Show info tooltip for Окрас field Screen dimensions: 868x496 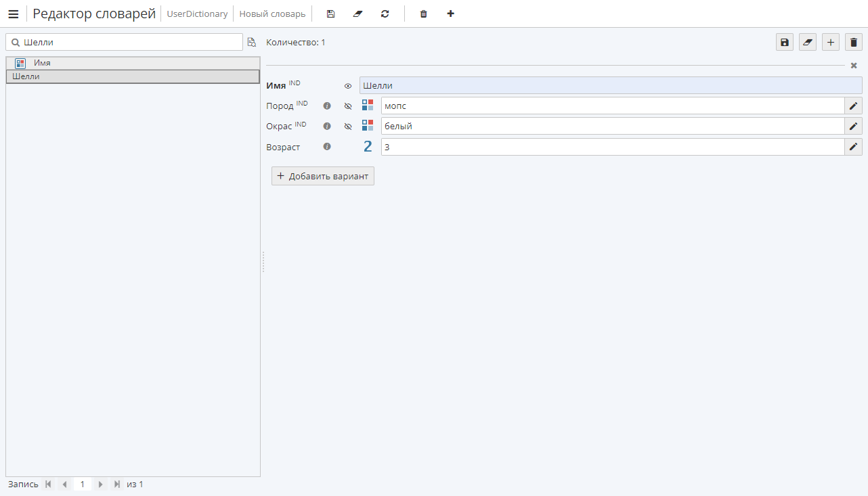tap(327, 127)
